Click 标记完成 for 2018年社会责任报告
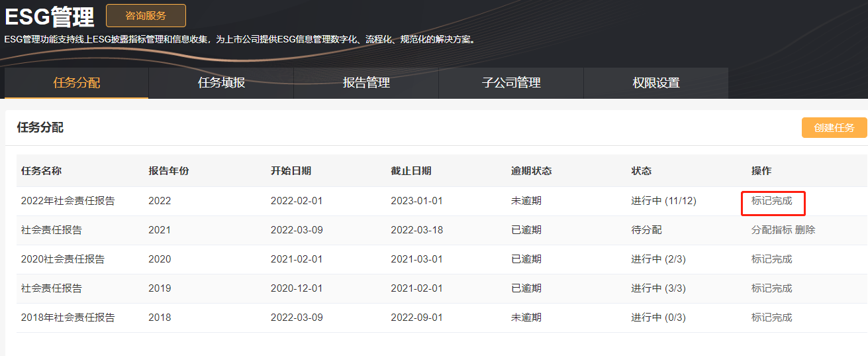This screenshot has height=356, width=868. [771, 318]
